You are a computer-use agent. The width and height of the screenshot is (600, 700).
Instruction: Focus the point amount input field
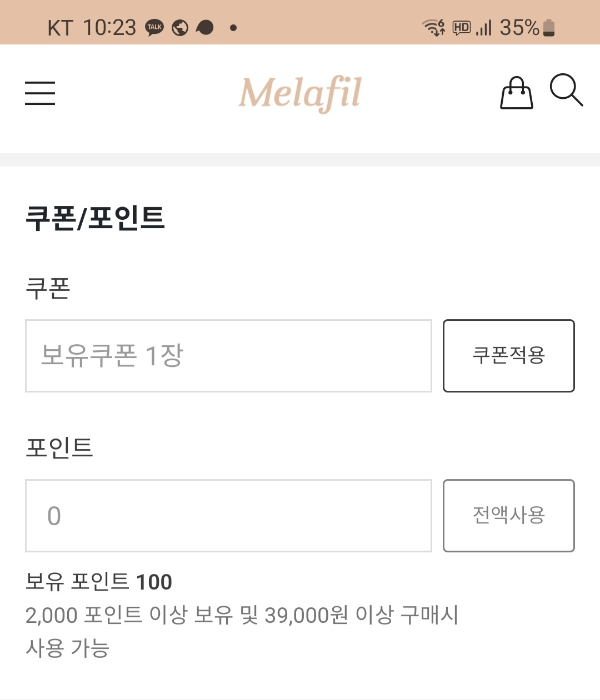click(228, 515)
